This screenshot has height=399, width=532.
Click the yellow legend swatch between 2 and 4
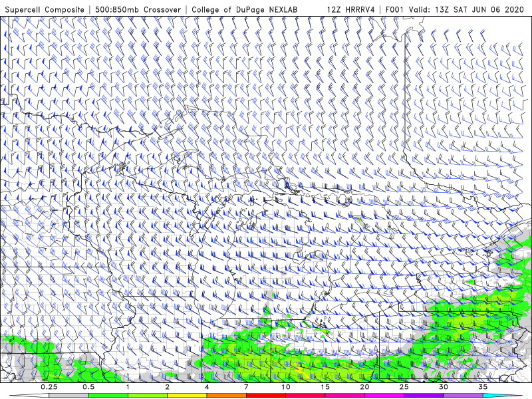pyautogui.click(x=187, y=396)
